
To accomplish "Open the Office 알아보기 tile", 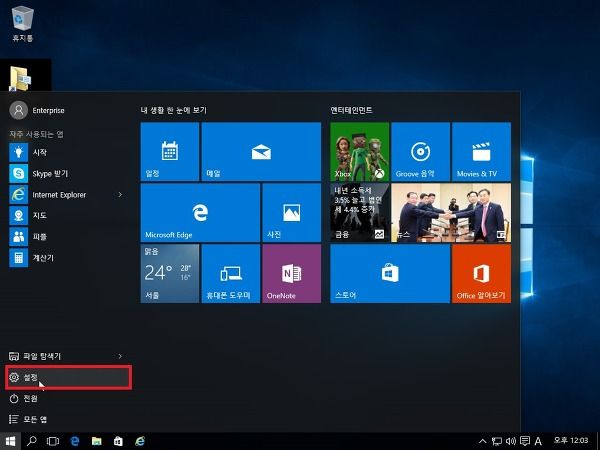I will (481, 274).
